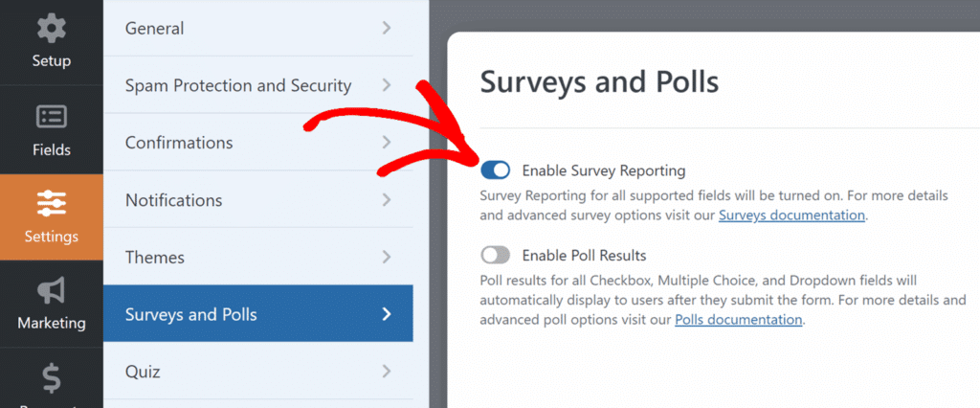Open the Polls documentation link
Viewport: 980px width, 408px height.
pos(738,320)
